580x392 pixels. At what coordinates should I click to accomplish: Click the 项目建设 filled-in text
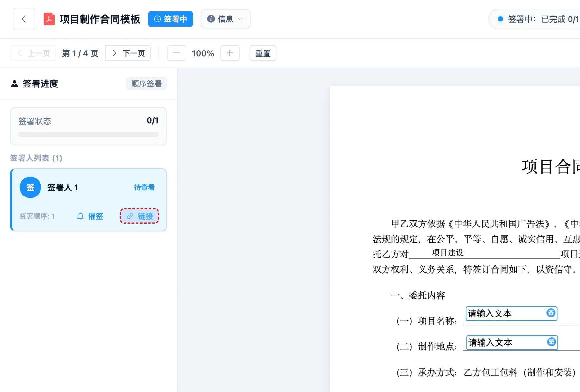[448, 252]
